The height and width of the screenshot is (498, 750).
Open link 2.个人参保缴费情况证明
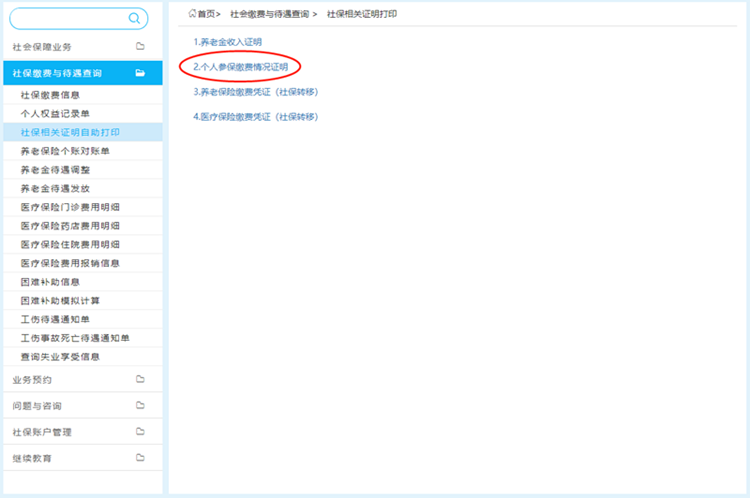(240, 67)
